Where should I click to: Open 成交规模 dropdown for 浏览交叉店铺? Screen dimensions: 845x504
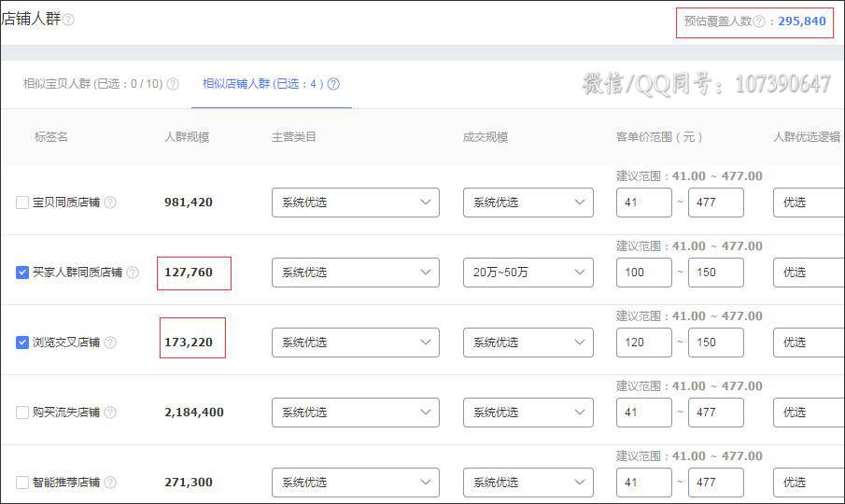click(x=528, y=343)
